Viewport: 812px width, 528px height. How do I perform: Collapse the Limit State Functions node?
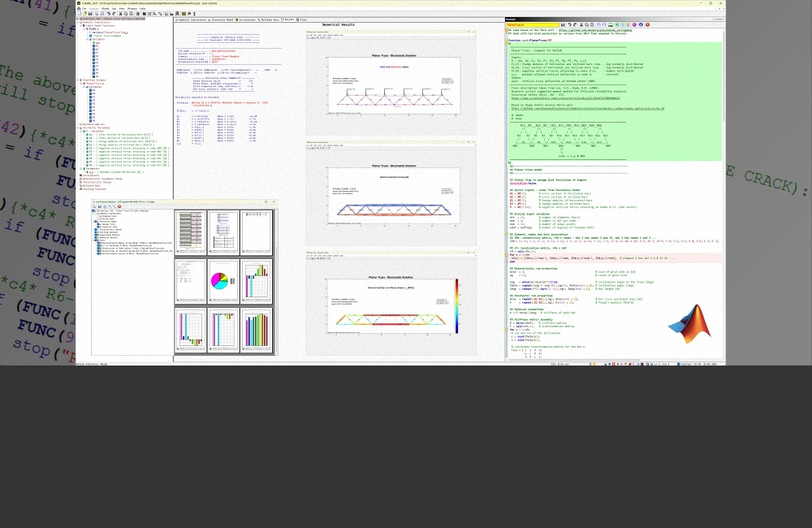click(x=80, y=25)
